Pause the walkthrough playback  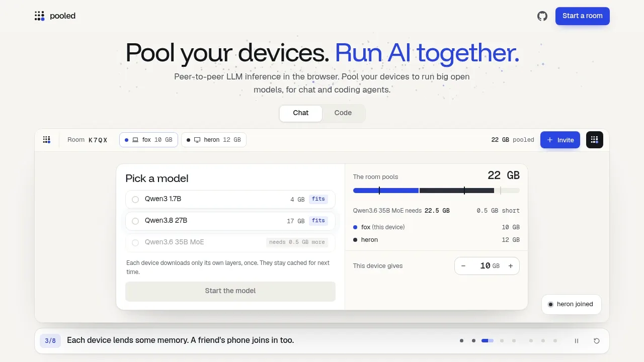tap(577, 341)
